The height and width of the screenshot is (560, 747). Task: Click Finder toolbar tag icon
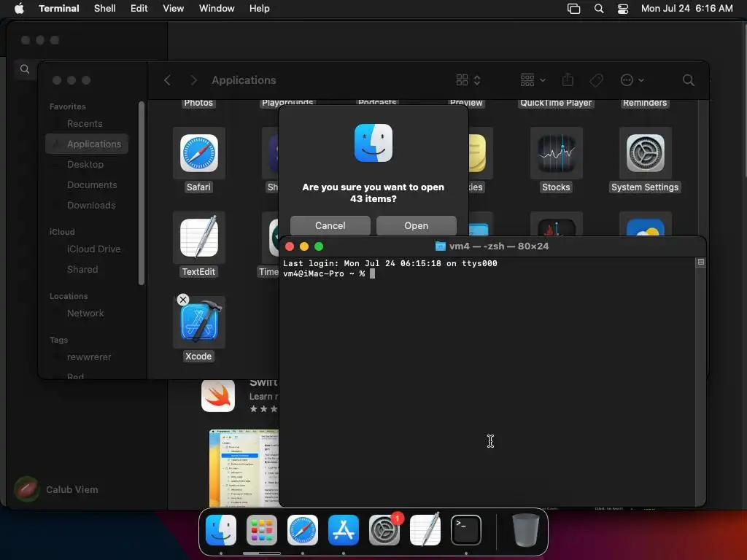597,80
